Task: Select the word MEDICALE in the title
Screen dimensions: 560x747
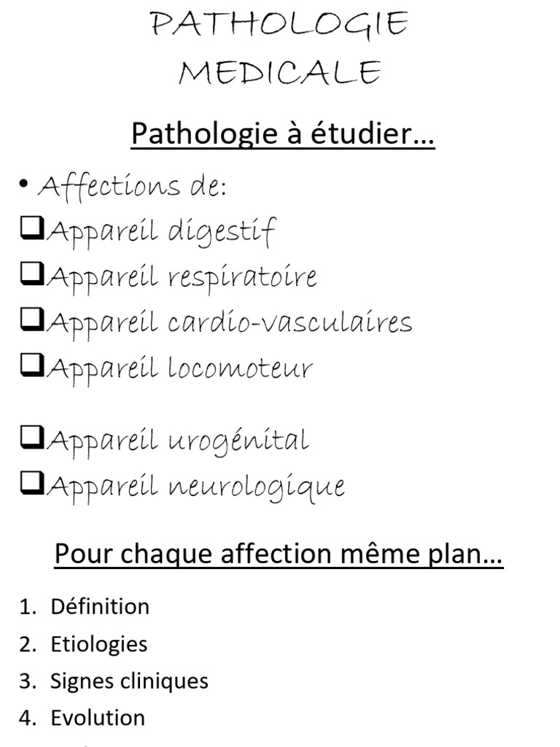Action: [x=279, y=72]
